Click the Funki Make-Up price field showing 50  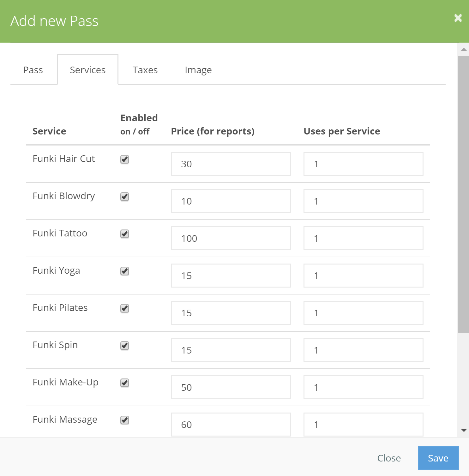230,387
